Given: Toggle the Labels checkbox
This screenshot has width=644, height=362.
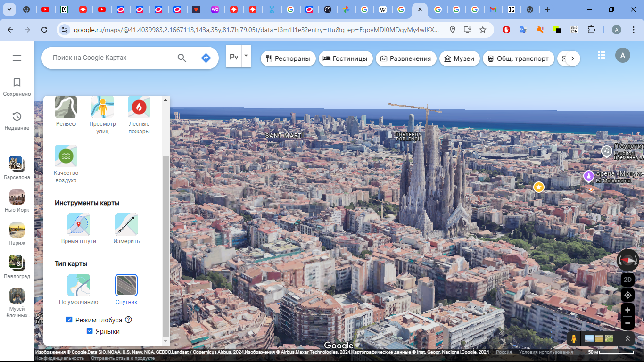Looking at the screenshot, I should pyautogui.click(x=90, y=331).
